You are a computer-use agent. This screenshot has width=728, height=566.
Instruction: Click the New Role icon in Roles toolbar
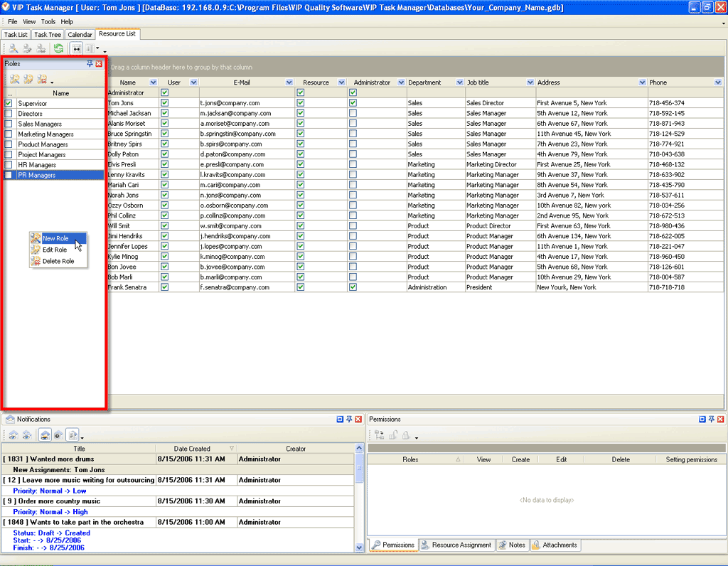tap(14, 79)
